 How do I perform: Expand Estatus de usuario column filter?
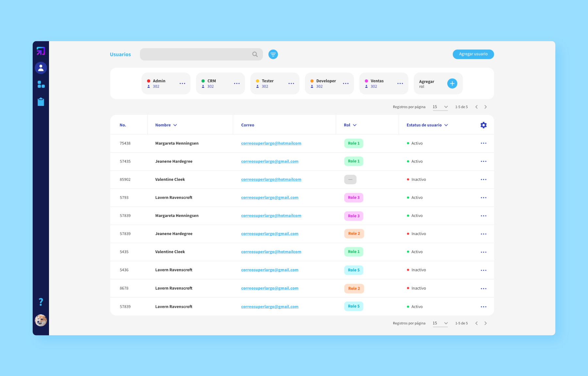point(446,125)
